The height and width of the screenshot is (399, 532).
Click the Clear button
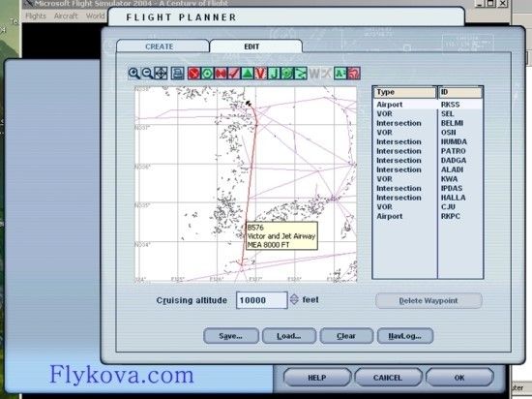(x=346, y=336)
